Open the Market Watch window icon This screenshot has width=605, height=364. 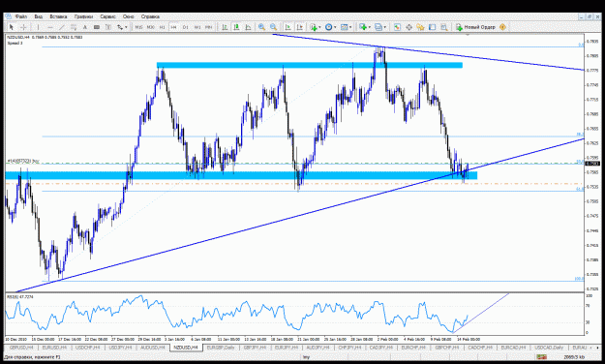pos(397,27)
